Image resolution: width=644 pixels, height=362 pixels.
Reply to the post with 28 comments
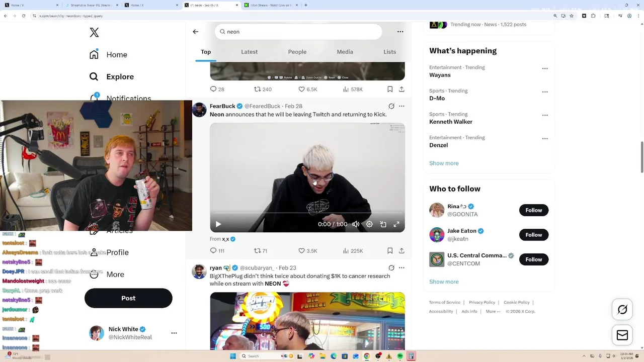point(217,89)
